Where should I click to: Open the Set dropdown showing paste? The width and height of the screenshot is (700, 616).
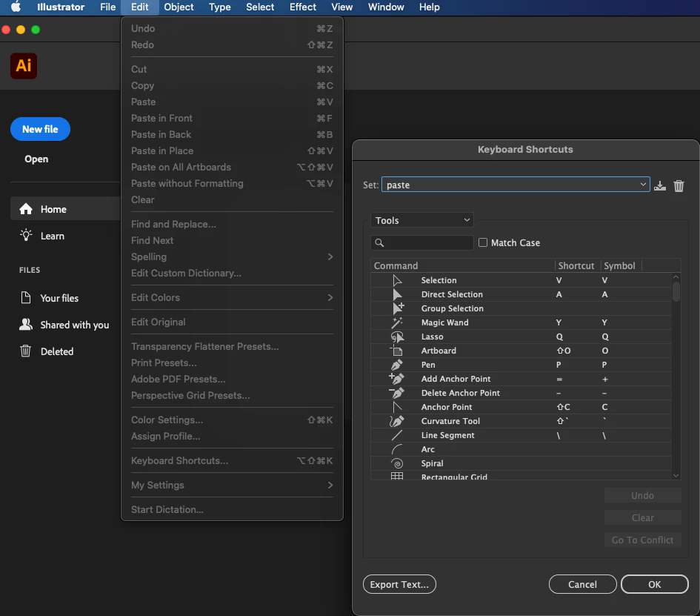[515, 185]
